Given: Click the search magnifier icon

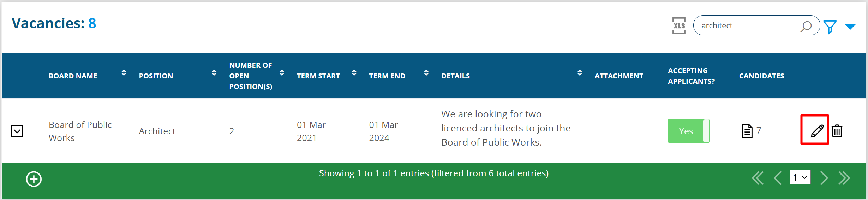Looking at the screenshot, I should coord(806,26).
